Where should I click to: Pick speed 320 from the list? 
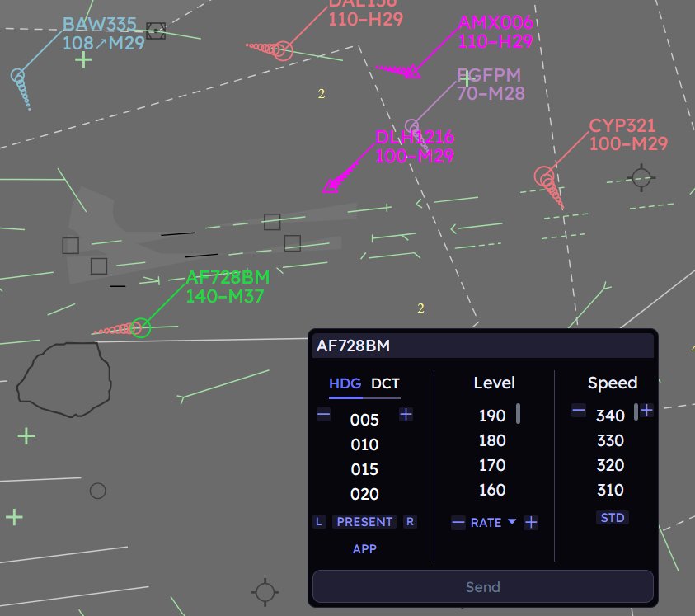(x=610, y=465)
